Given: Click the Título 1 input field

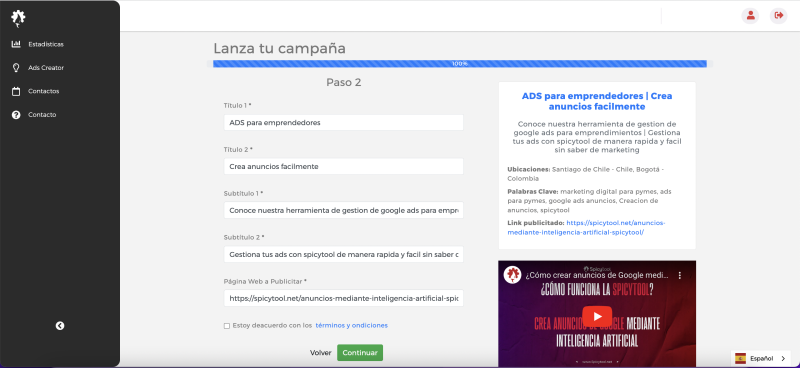Looking at the screenshot, I should coord(343,122).
